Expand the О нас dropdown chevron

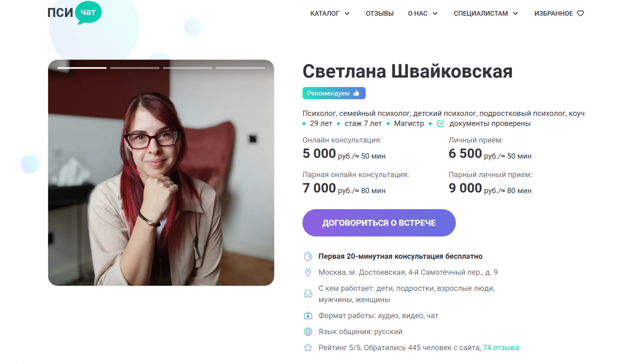point(435,14)
